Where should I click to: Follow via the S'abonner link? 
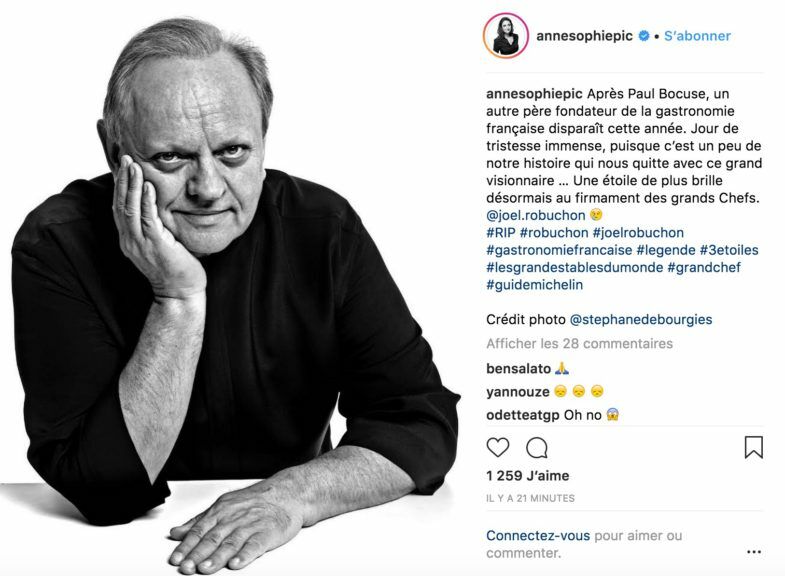pos(697,36)
